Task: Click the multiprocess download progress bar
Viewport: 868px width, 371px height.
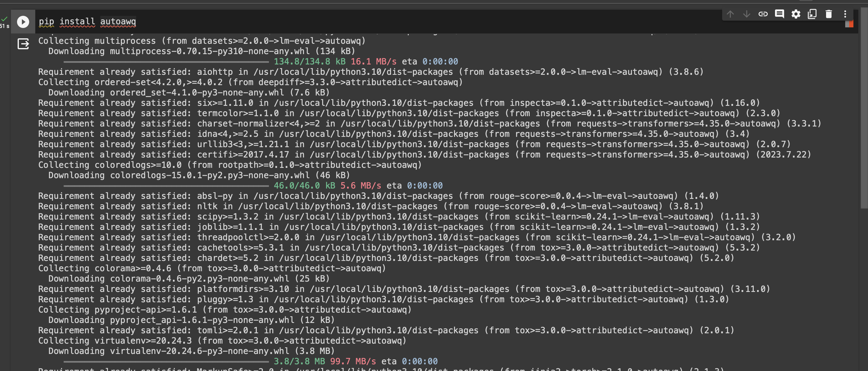Action: pos(165,61)
